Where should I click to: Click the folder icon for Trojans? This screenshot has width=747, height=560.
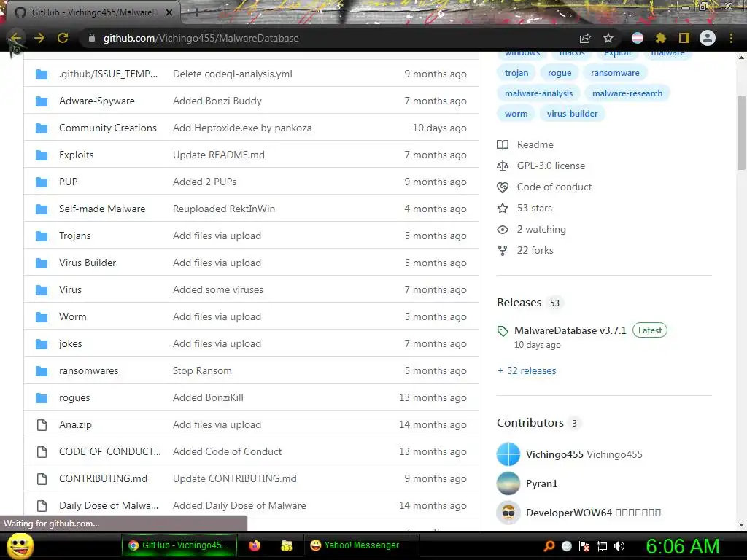(x=42, y=236)
